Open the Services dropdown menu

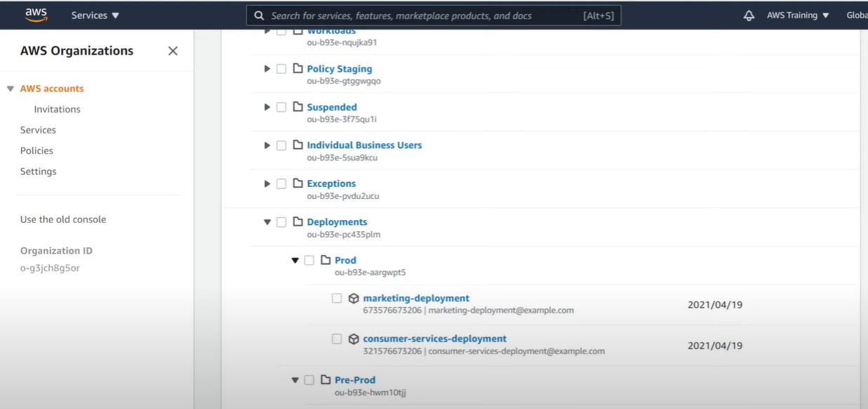pos(96,15)
